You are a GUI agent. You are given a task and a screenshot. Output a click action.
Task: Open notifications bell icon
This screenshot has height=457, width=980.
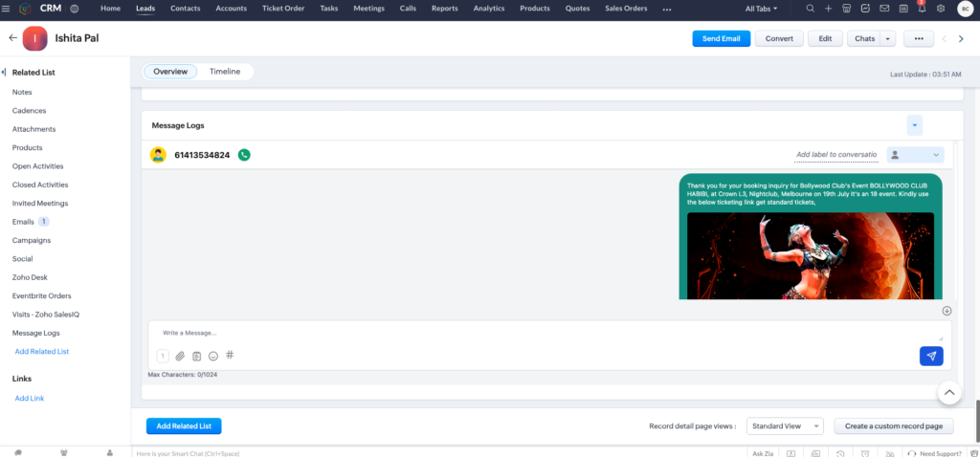[922, 9]
